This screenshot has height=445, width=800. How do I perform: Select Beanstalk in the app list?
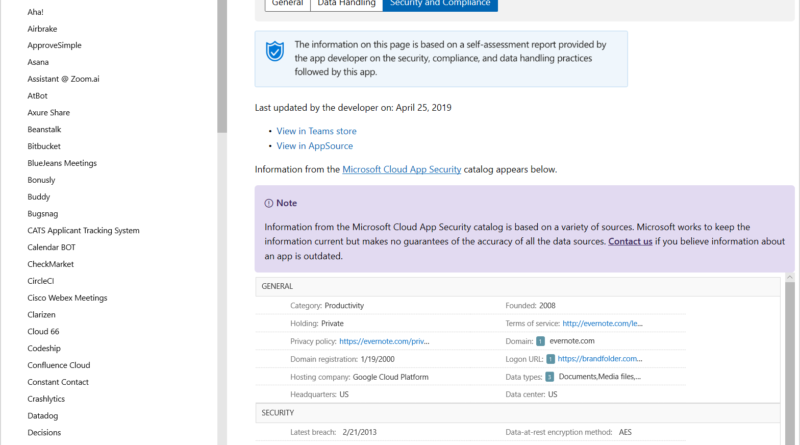point(44,130)
